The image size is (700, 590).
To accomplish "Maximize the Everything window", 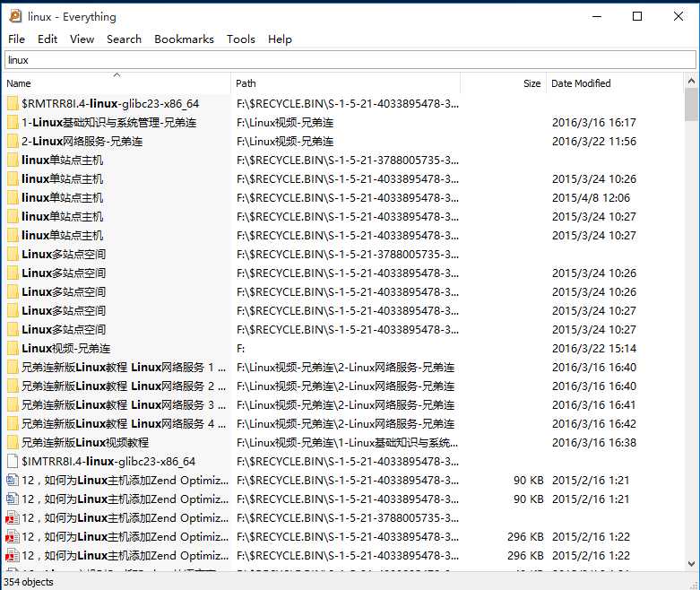I will point(637,16).
